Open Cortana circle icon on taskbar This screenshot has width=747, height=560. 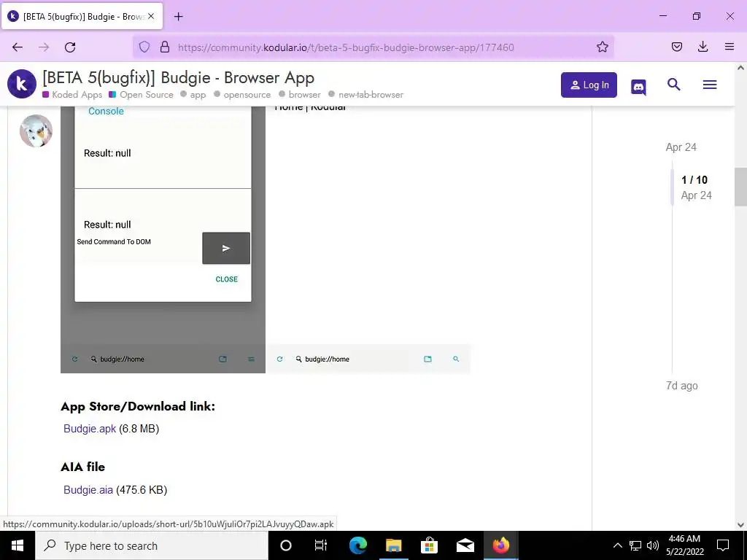pyautogui.click(x=286, y=545)
